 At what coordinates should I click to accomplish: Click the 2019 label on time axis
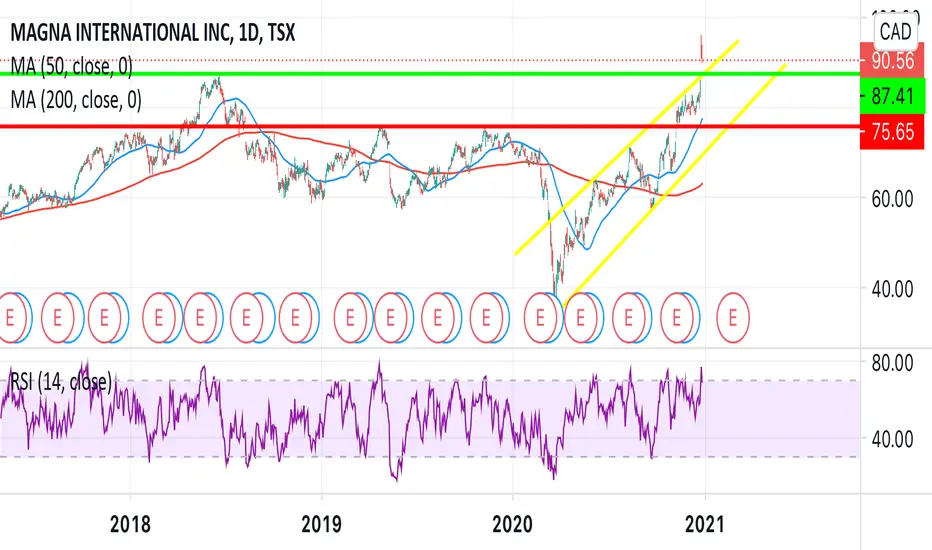click(x=321, y=524)
